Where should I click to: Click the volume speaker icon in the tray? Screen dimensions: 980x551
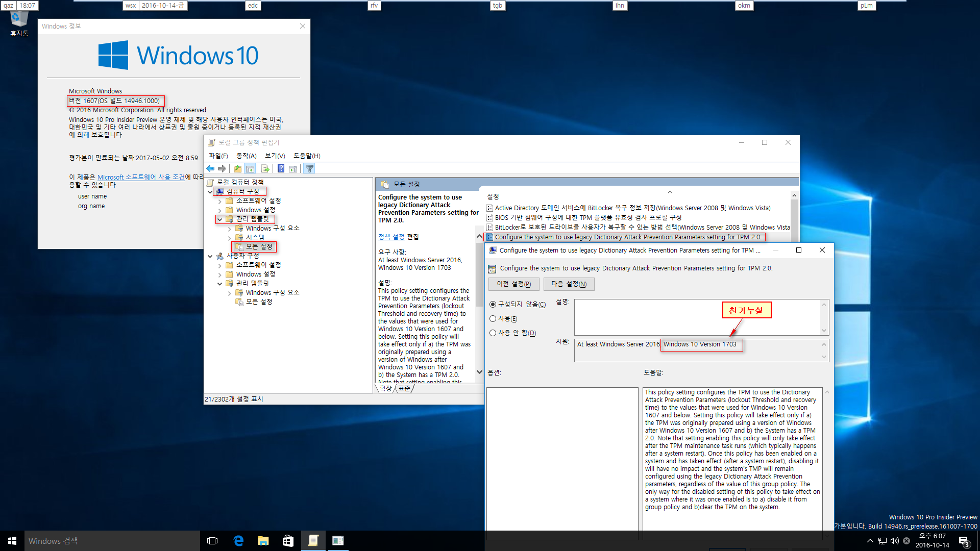tap(894, 541)
